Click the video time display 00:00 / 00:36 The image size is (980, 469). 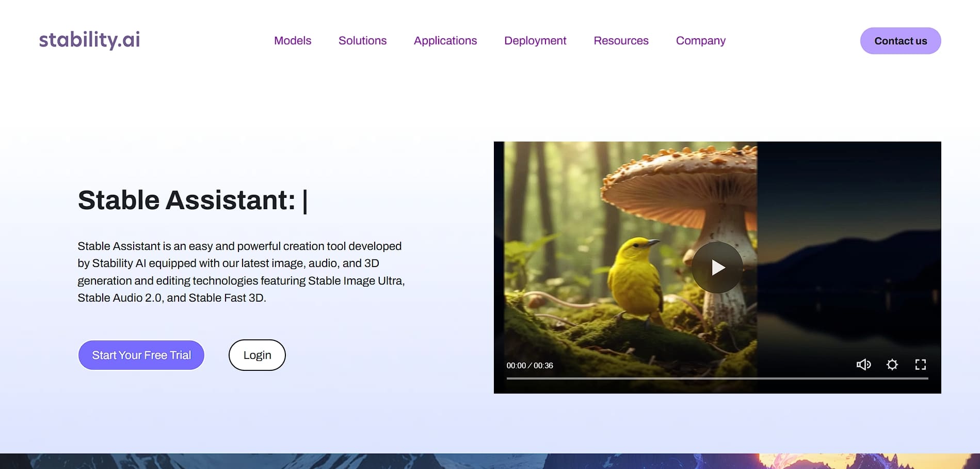coord(529,365)
